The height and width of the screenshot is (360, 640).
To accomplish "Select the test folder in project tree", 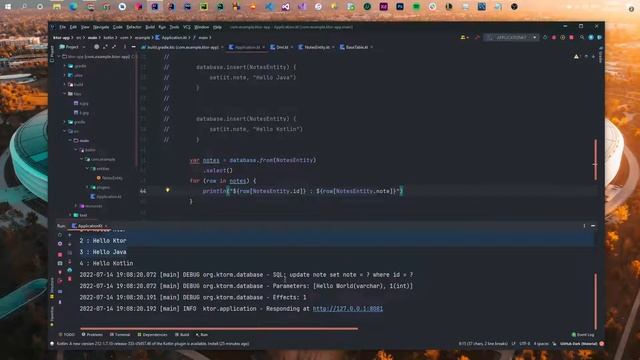I will click(x=80, y=215).
